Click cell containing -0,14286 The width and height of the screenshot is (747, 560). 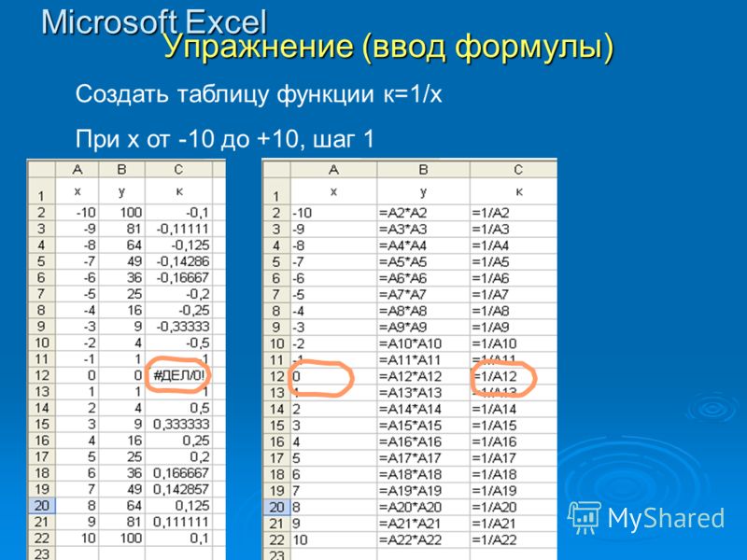[178, 261]
